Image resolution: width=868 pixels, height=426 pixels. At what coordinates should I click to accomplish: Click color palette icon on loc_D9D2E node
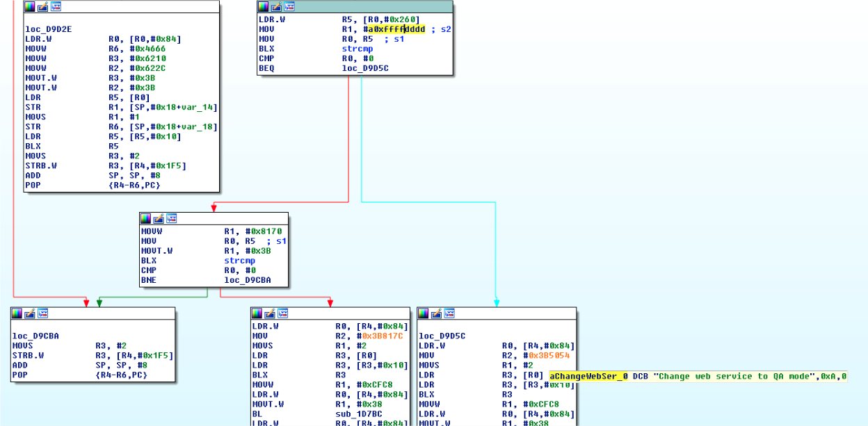pos(29,6)
